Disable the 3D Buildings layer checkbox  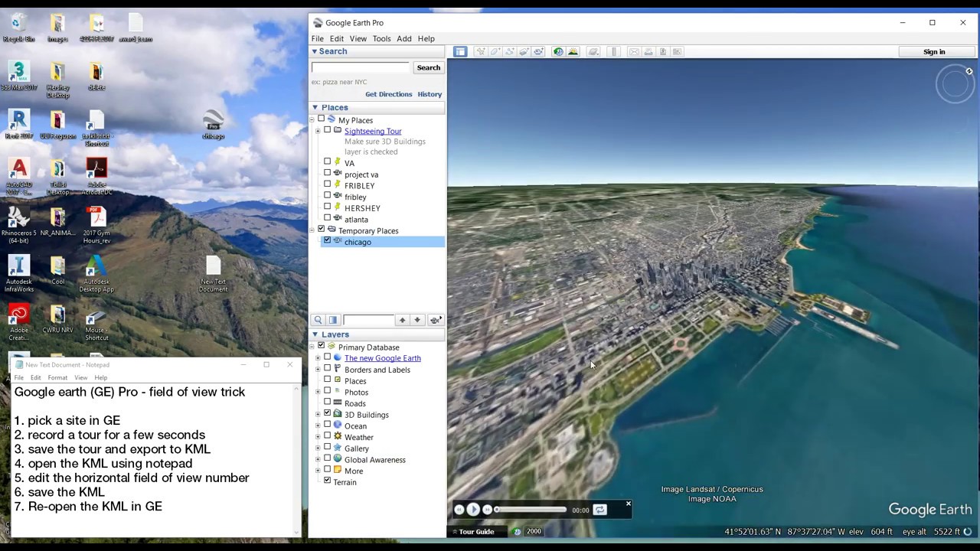[328, 413]
